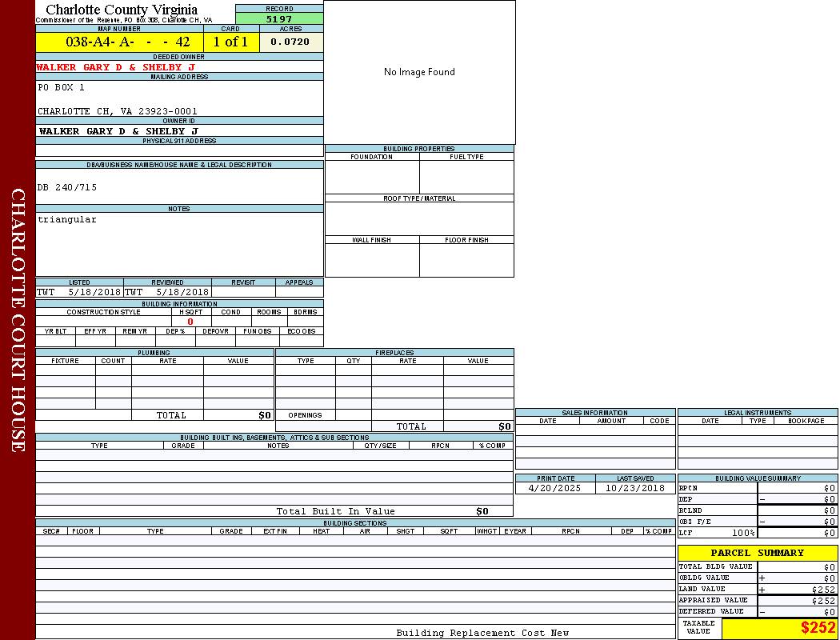Click the green record number 5197 field
The width and height of the screenshot is (840, 640).
[279, 19]
